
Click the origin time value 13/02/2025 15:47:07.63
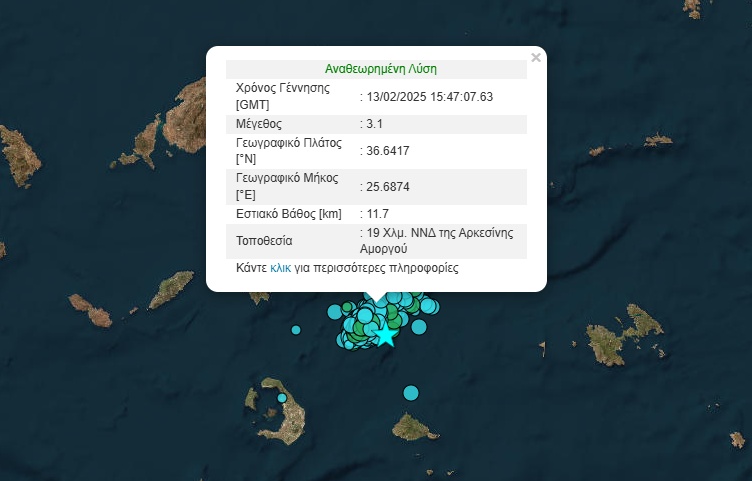pyautogui.click(x=429, y=97)
